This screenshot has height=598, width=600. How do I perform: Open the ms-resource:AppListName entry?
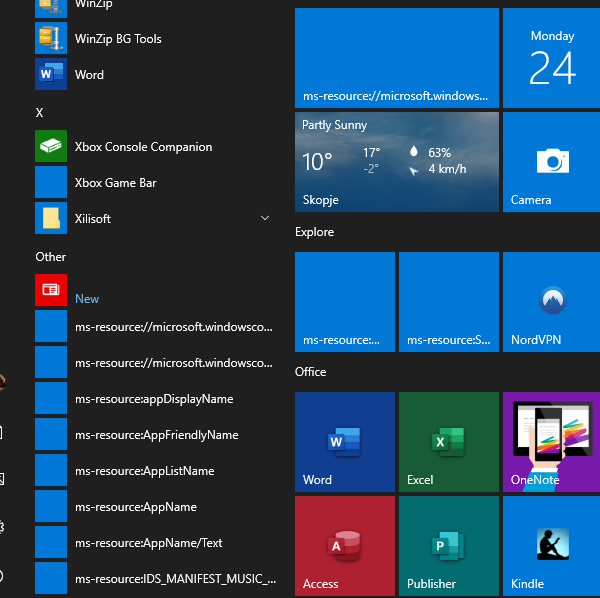point(153,470)
